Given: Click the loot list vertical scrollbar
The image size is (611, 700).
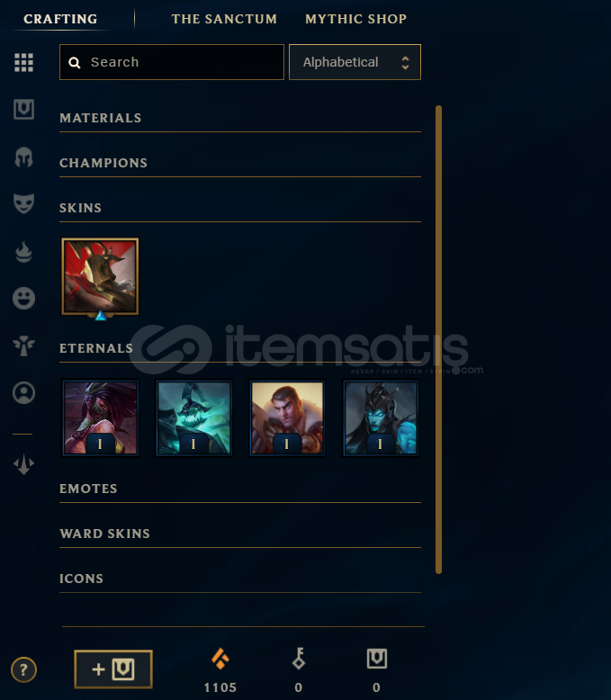Looking at the screenshot, I should pyautogui.click(x=438, y=339).
